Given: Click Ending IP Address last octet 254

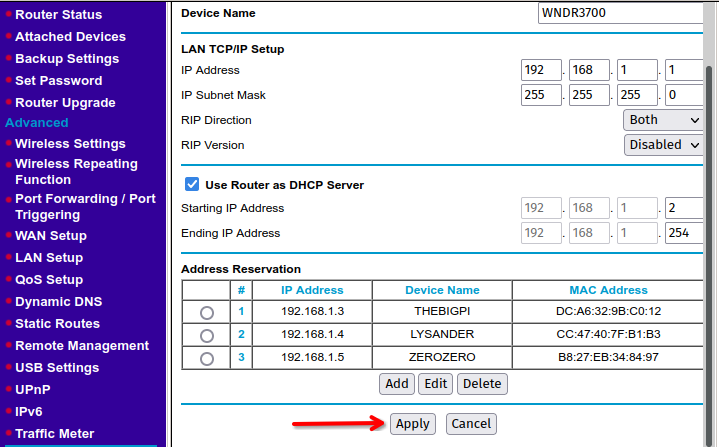Looking at the screenshot, I should point(684,233).
